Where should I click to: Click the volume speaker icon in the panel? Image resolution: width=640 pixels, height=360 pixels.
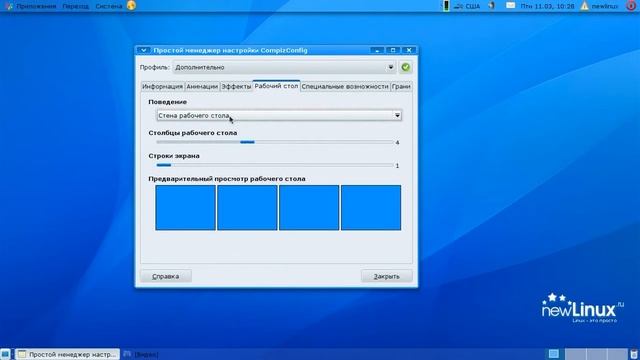pyautogui.click(x=492, y=6)
